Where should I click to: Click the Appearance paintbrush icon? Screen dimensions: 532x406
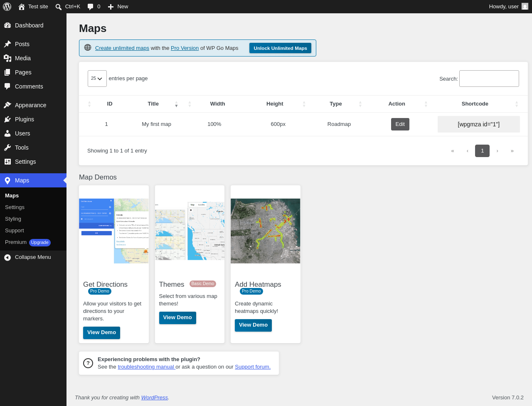coord(7,105)
